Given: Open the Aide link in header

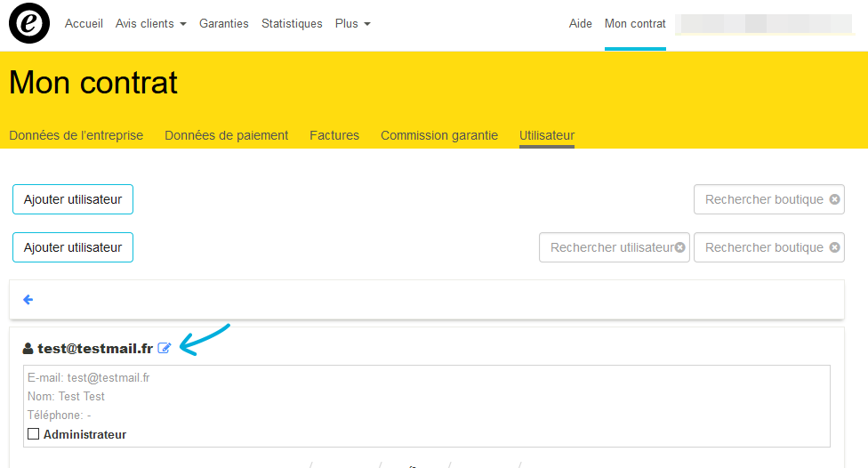Looking at the screenshot, I should click(x=580, y=24).
